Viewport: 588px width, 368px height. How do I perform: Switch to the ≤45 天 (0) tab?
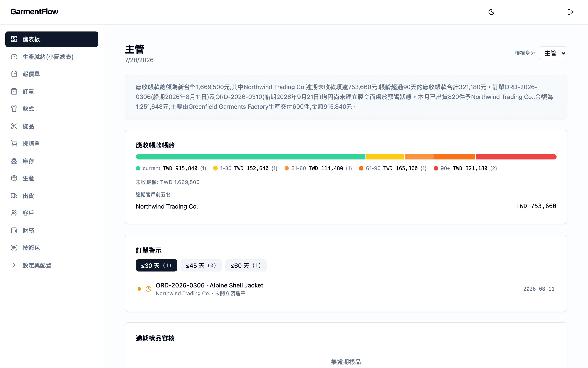(201, 266)
